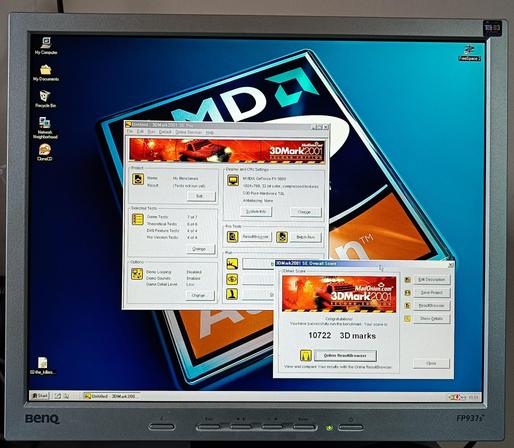
Task: Click the Save Project button
Action: pos(432,293)
